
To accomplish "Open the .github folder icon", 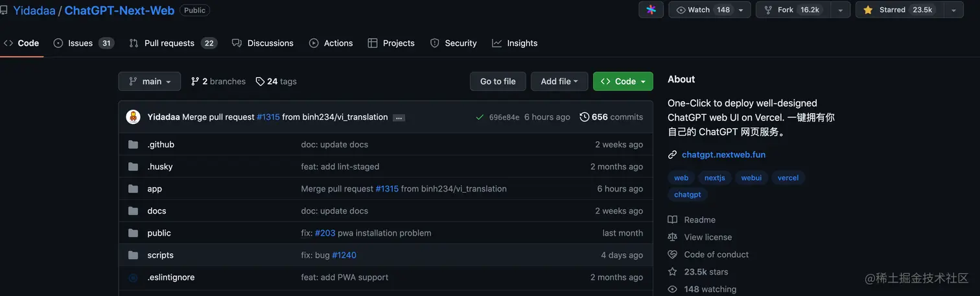I will tap(134, 144).
